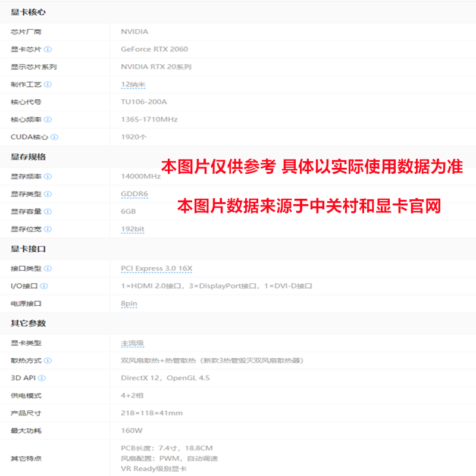Open the info icon beside 显存类型

click(x=48, y=194)
